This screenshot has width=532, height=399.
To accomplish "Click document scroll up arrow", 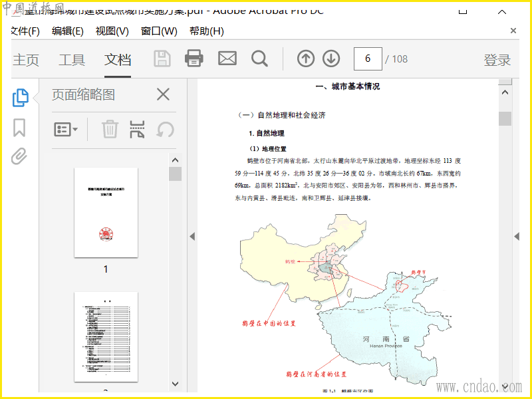I will [505, 92].
